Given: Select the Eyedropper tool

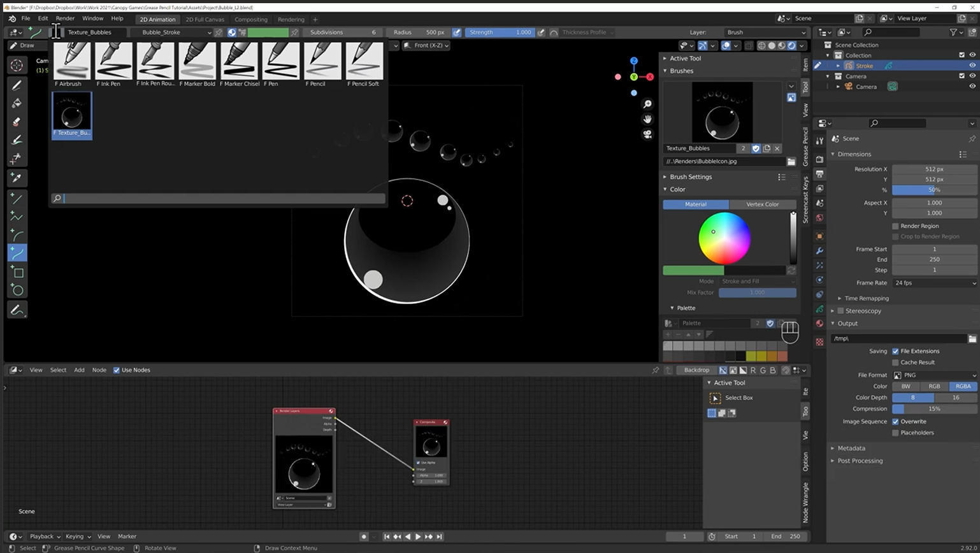Looking at the screenshot, I should 17,178.
